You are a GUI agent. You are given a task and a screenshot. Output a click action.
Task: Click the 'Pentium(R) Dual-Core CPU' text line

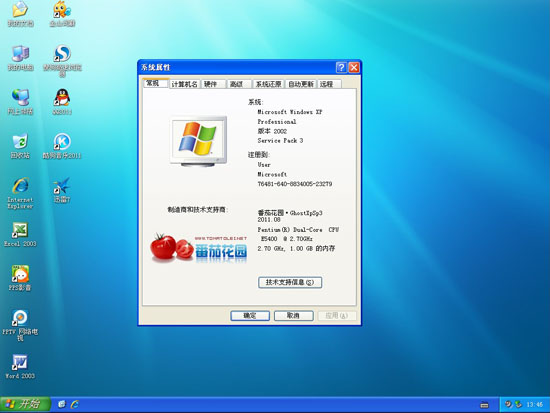click(298, 229)
